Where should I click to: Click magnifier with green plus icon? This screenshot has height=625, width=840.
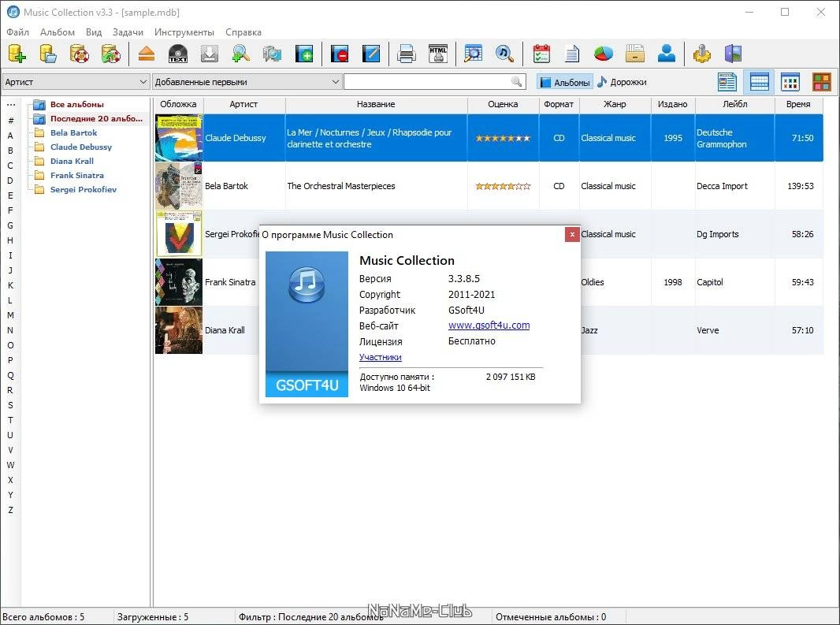(x=240, y=54)
